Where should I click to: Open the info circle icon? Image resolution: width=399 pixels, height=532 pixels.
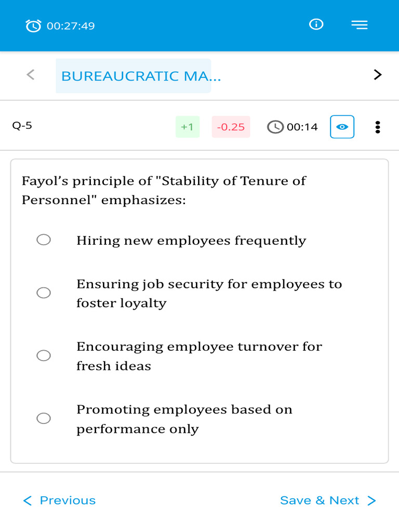coord(316,24)
